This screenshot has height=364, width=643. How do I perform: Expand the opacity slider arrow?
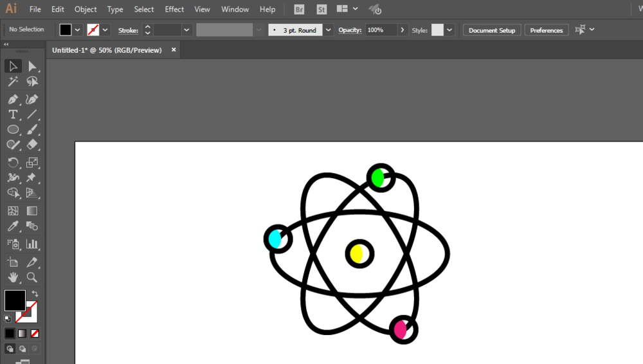pos(403,30)
